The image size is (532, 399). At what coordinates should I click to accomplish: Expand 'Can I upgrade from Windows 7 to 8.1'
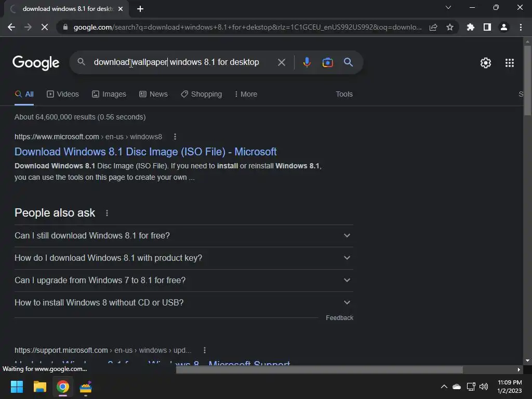pyautogui.click(x=184, y=280)
